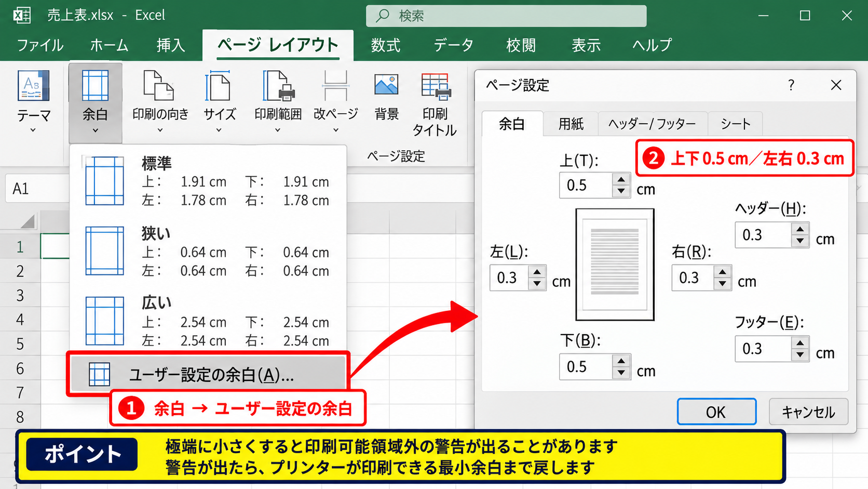The height and width of the screenshot is (489, 868).
Task: Select the 標準 margin preset
Action: point(208,181)
